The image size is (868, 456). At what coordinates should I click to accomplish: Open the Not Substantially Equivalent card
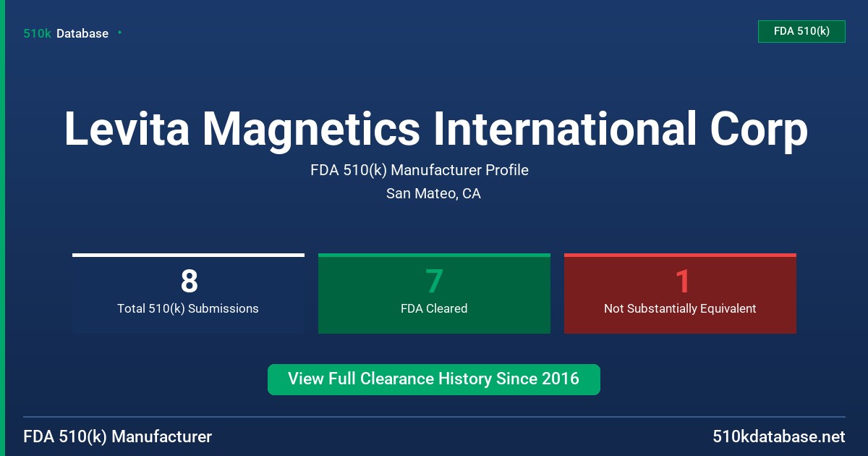(680, 294)
